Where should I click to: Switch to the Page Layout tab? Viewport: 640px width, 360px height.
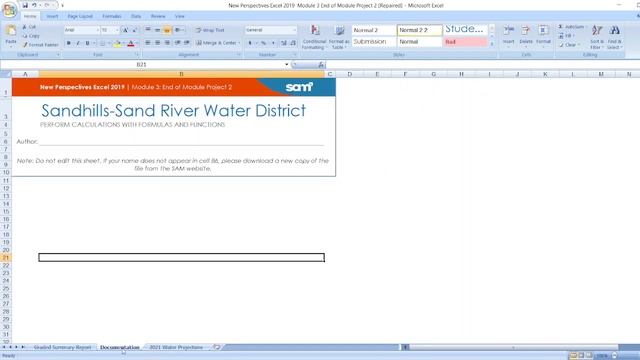(x=80, y=16)
